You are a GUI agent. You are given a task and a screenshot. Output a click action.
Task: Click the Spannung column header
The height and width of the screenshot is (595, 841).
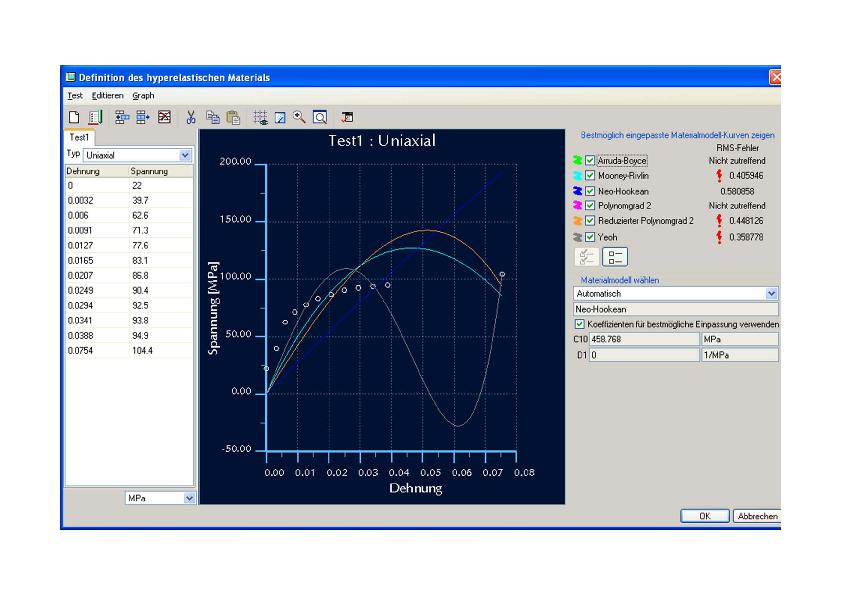[161, 171]
